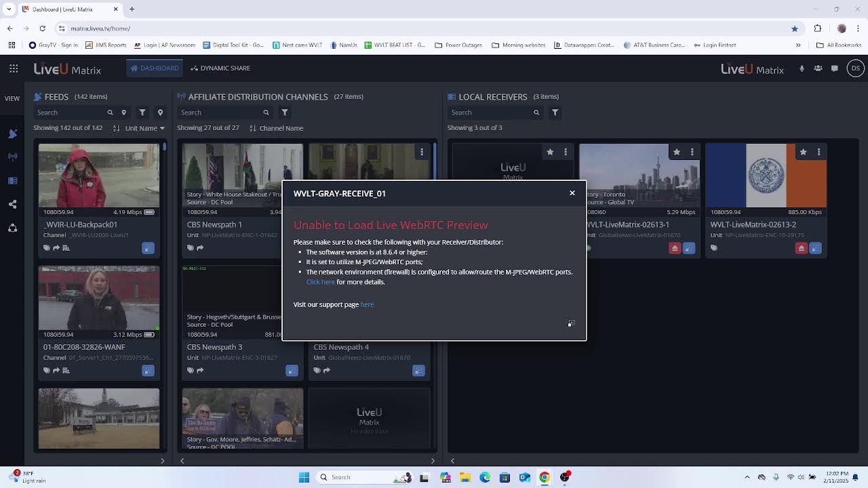Click the tag icon on WVLT-LiveMatrix-02613-2

[x=714, y=248]
